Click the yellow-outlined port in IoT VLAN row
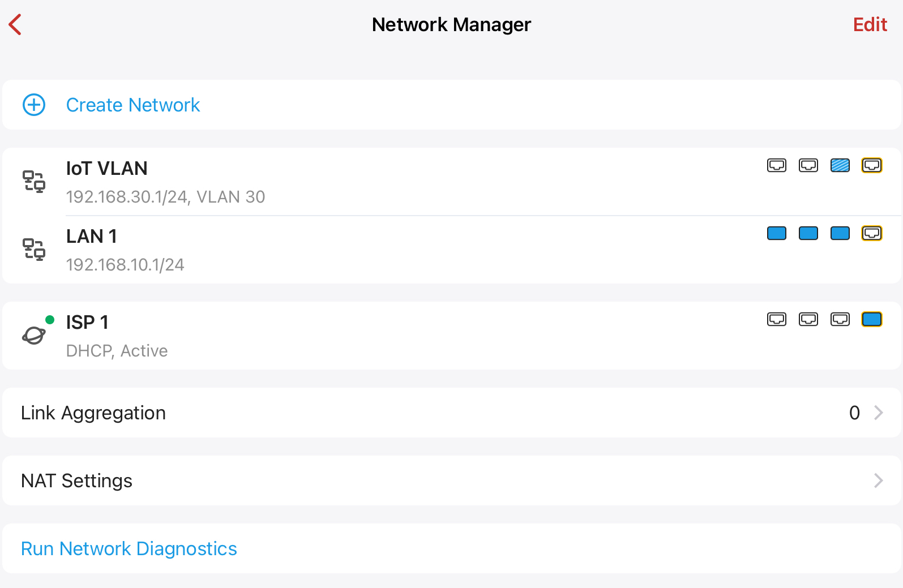The image size is (903, 588). pos(871,165)
